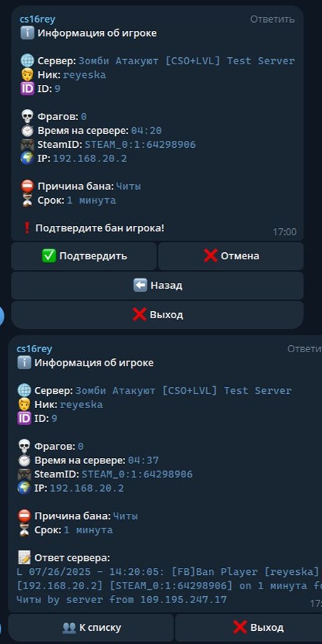Click the people icon on К списку

click(69, 628)
